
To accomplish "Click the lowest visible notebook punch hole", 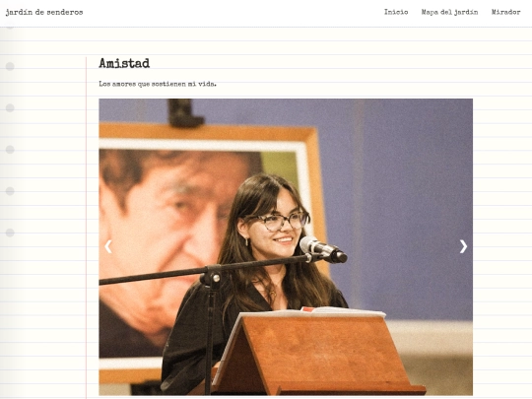I will [x=10, y=233].
